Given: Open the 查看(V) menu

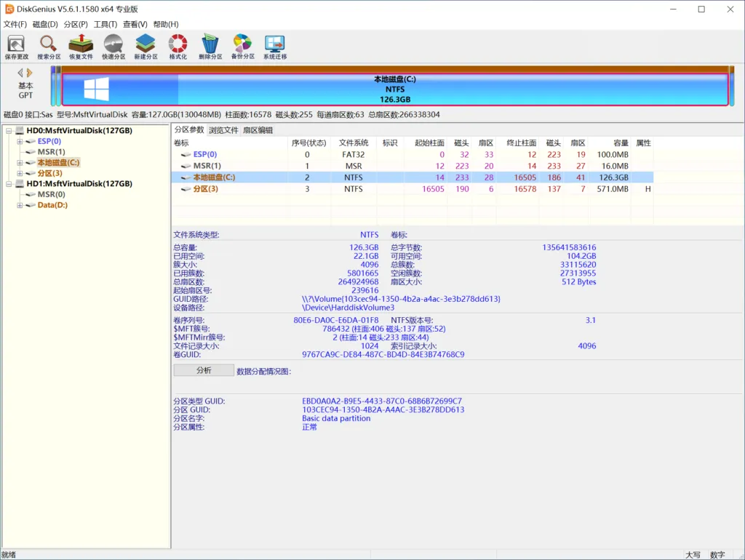Looking at the screenshot, I should click(x=135, y=24).
